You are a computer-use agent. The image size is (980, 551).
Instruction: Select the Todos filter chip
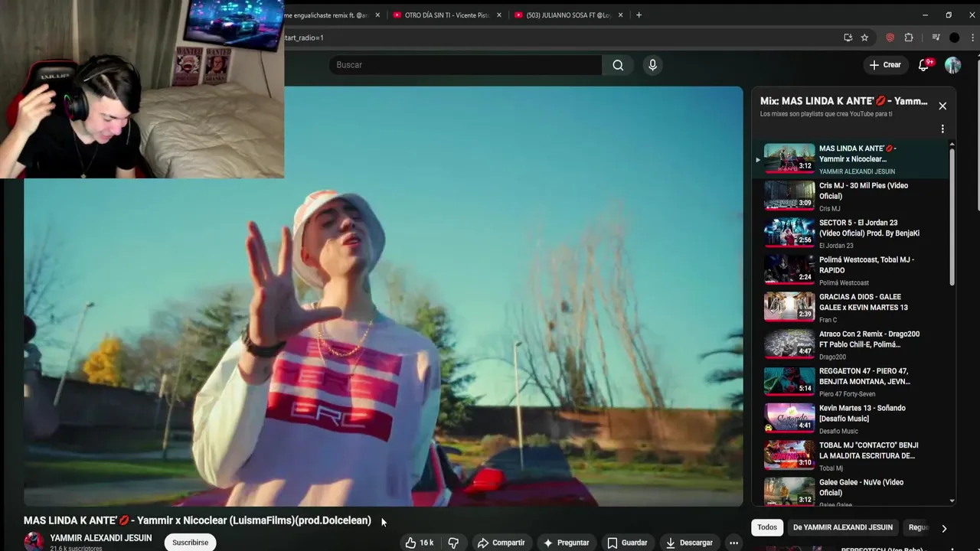(x=767, y=527)
